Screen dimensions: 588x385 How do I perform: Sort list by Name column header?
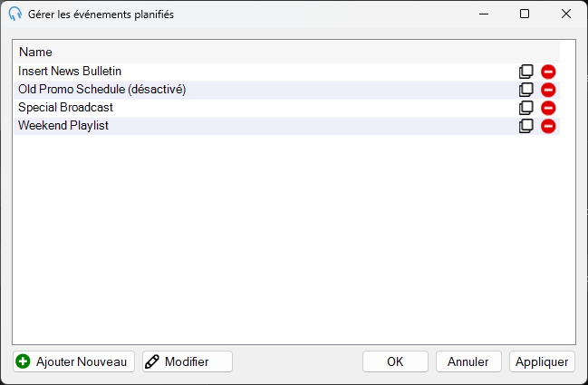287,52
